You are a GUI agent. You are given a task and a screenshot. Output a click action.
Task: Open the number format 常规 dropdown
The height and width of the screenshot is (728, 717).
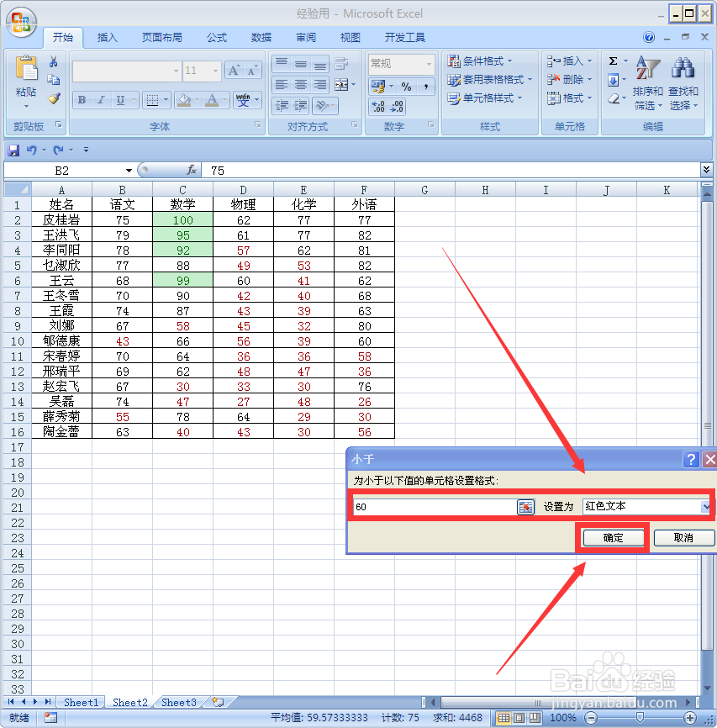tap(429, 64)
